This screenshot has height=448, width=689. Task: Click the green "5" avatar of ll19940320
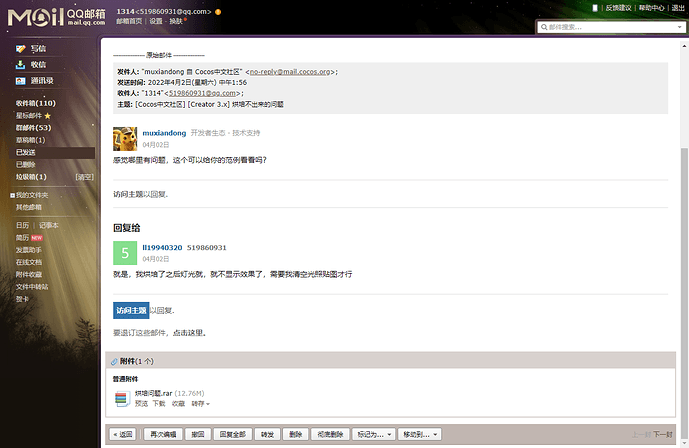(125, 253)
